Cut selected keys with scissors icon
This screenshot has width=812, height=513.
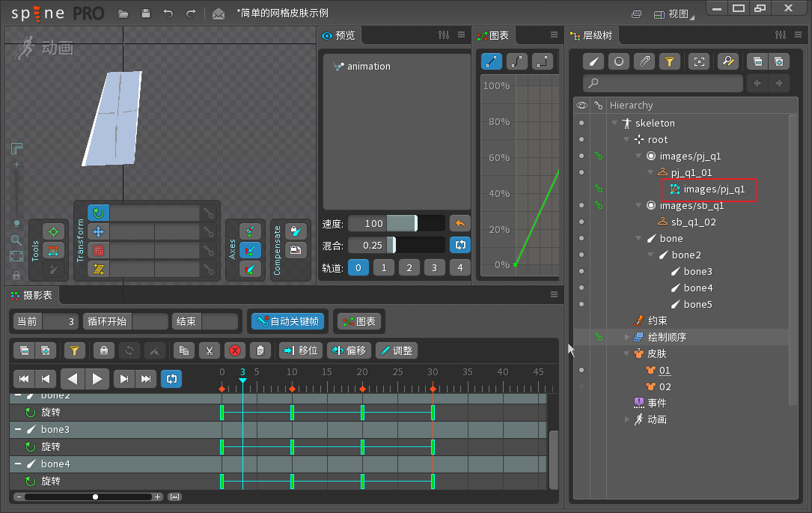click(x=210, y=350)
